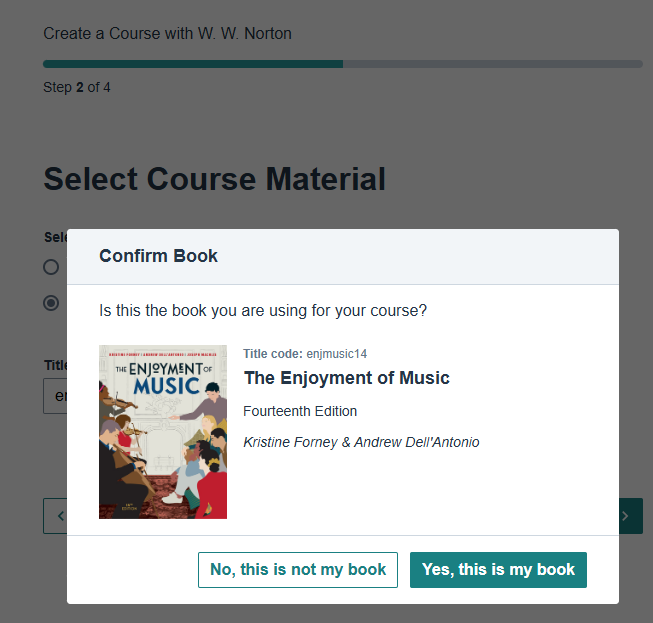Click the Title code enjmusic14 text

point(306,354)
